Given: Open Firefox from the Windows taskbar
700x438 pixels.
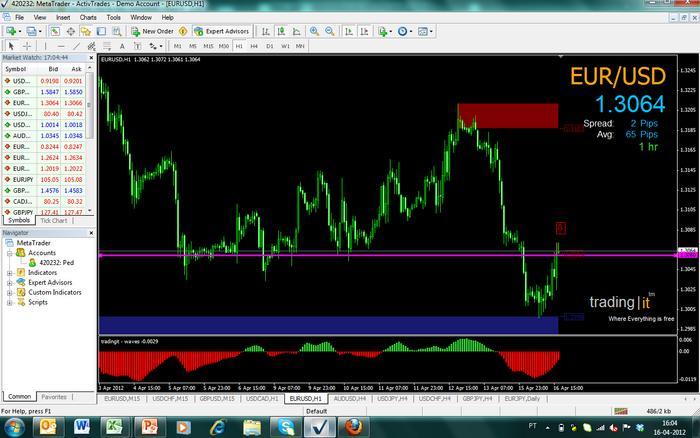Looking at the screenshot, I should [x=353, y=427].
